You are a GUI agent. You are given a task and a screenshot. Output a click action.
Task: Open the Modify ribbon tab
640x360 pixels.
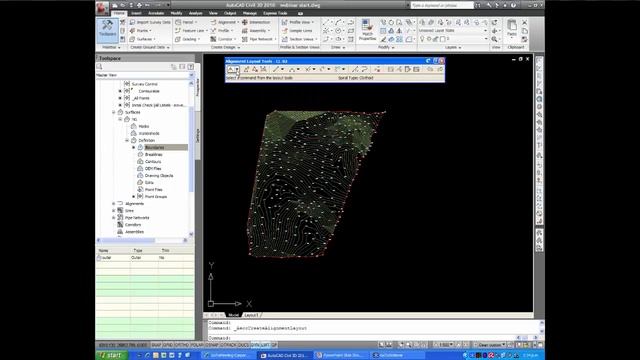[176, 13]
